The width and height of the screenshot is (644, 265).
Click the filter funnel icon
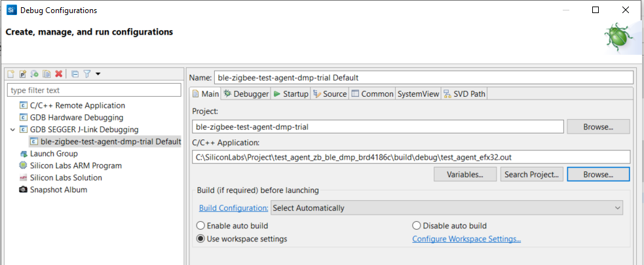pyautogui.click(x=87, y=74)
